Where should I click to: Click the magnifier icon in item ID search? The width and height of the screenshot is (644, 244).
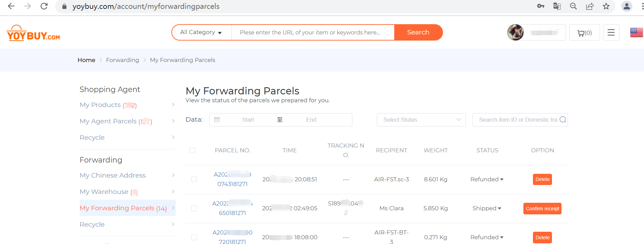pyautogui.click(x=563, y=120)
